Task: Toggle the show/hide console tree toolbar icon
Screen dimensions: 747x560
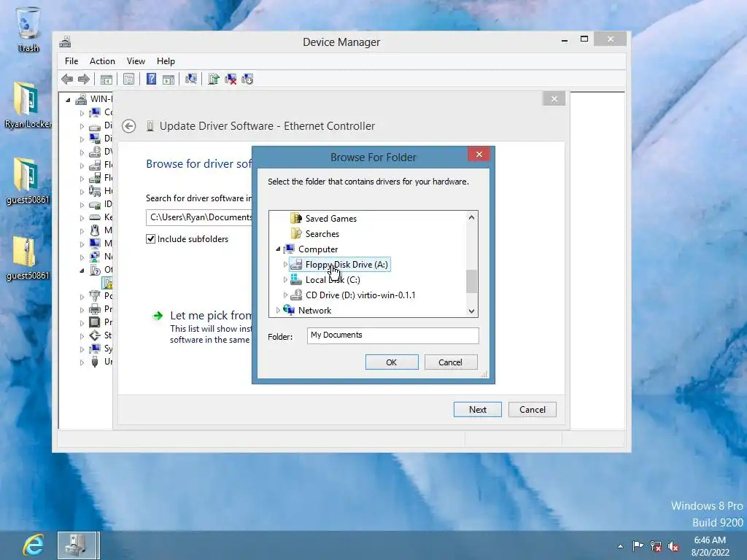Action: click(x=107, y=79)
